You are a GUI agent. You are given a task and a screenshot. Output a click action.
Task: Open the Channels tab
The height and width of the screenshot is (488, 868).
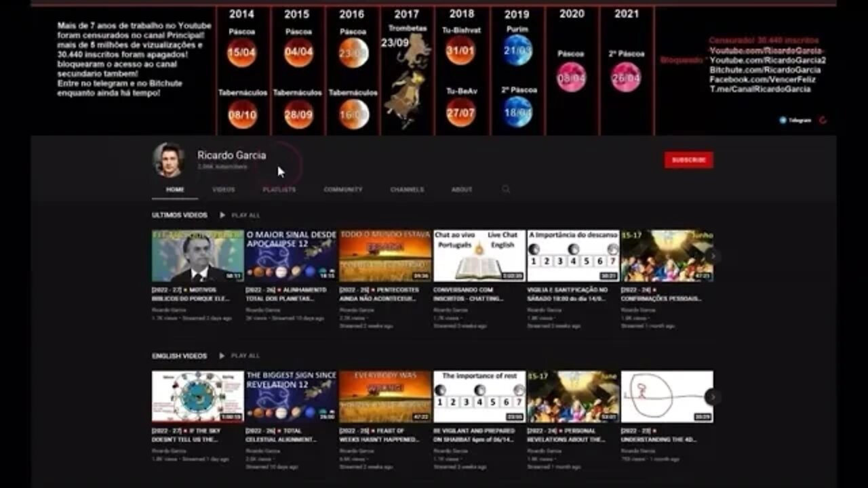point(407,190)
